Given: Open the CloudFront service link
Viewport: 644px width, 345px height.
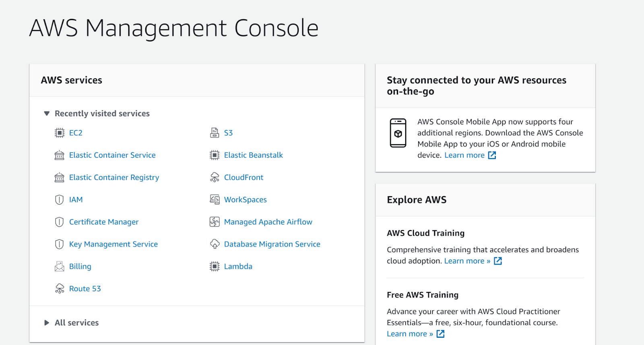Looking at the screenshot, I should pyautogui.click(x=244, y=177).
